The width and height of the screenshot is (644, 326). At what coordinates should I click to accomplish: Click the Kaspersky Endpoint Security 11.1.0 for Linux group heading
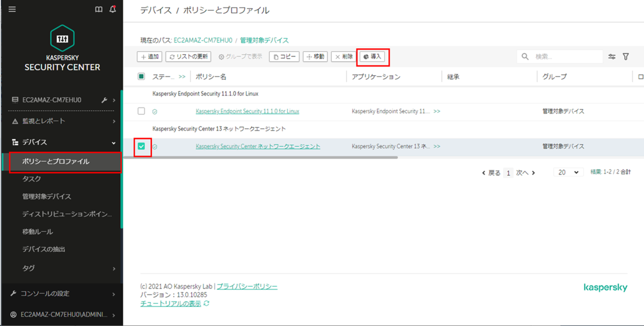point(206,93)
